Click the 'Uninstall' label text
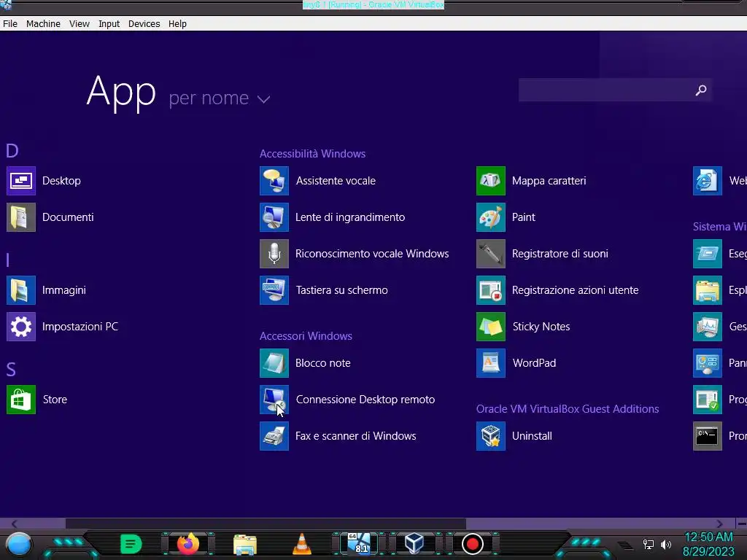This screenshot has width=747, height=560. (532, 436)
